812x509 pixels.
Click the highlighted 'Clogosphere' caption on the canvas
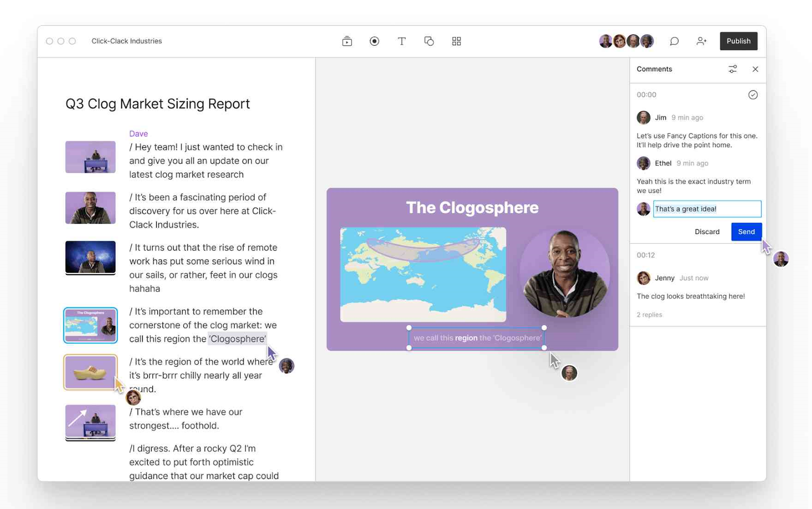tap(476, 337)
